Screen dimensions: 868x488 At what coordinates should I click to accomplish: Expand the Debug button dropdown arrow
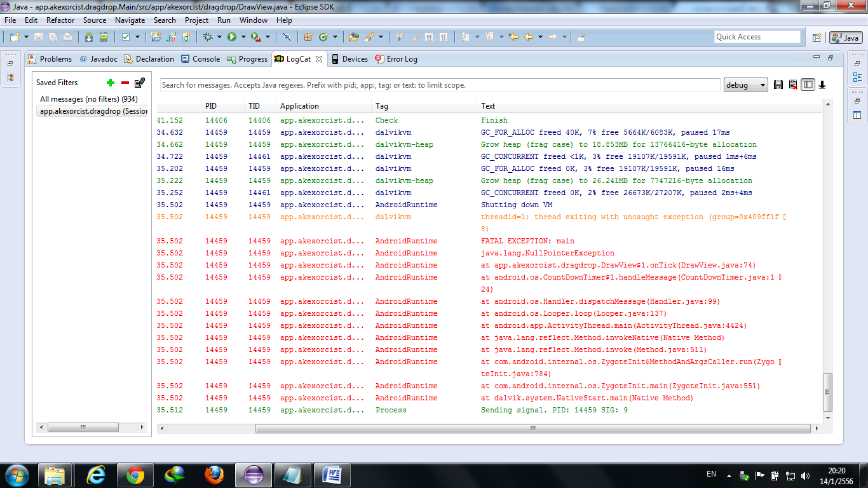coord(219,37)
